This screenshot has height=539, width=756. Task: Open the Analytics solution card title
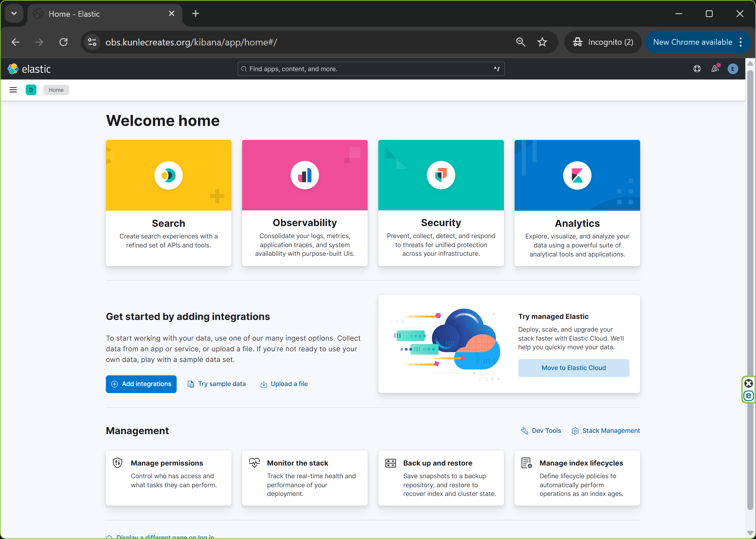coord(577,223)
